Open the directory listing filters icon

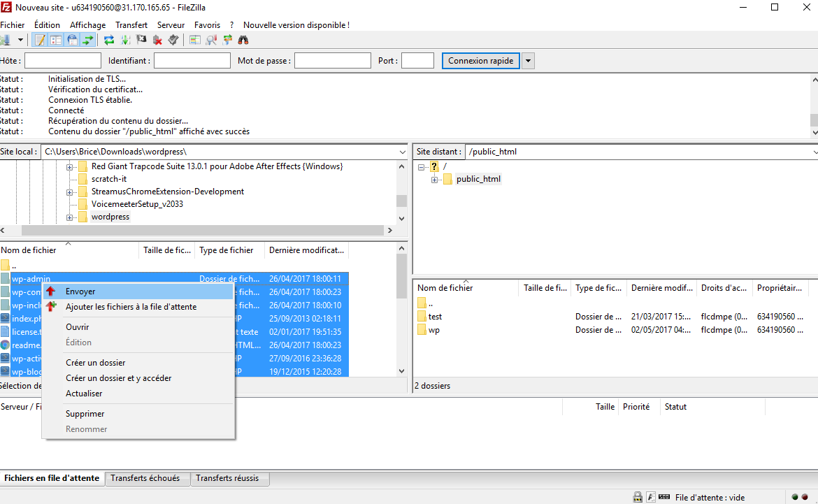coord(195,40)
